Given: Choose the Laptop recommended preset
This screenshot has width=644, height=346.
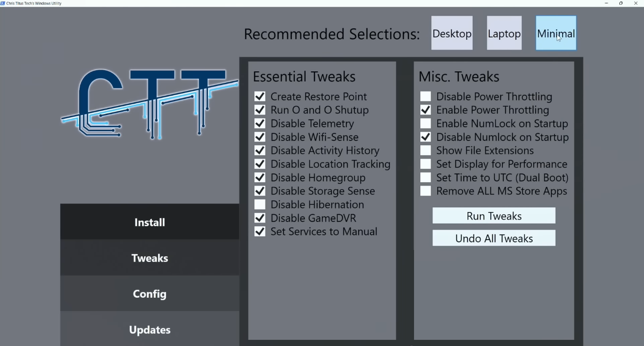Looking at the screenshot, I should tap(504, 33).
